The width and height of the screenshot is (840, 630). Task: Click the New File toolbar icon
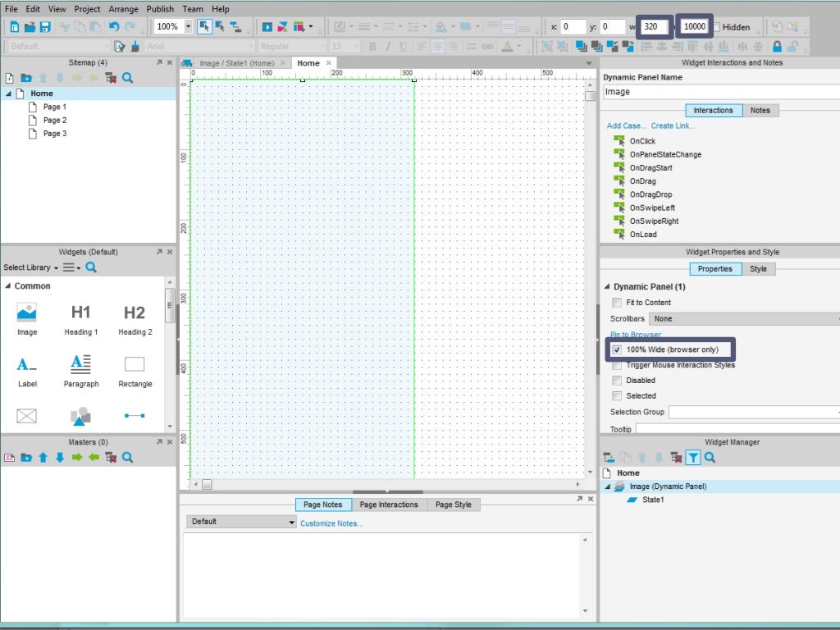pyautogui.click(x=15, y=26)
